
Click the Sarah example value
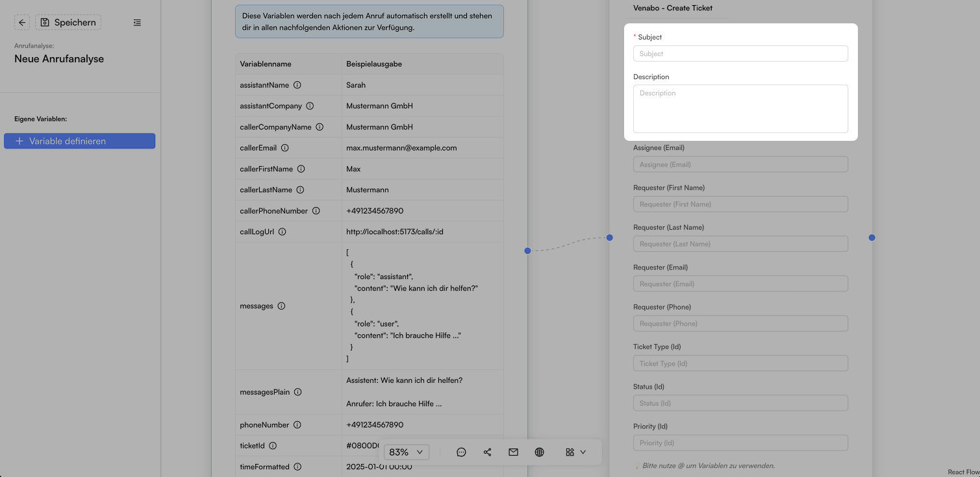(356, 85)
